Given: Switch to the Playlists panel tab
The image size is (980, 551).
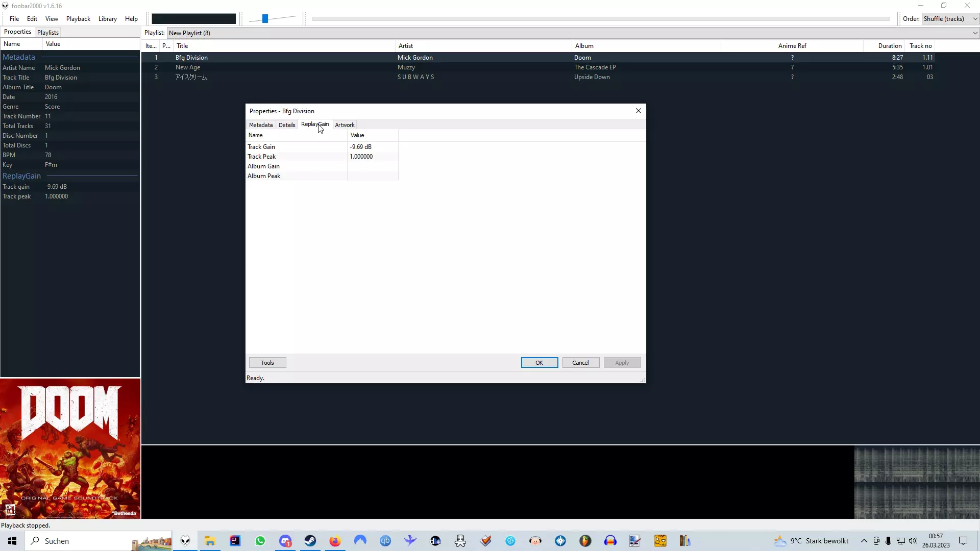Looking at the screenshot, I should (x=48, y=32).
